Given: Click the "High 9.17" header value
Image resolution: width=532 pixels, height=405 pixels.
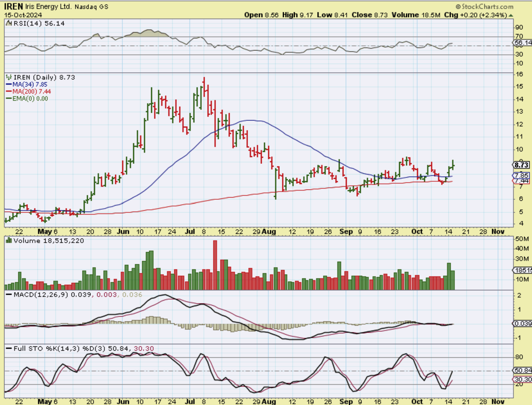Looking at the screenshot, I should pyautogui.click(x=297, y=15).
